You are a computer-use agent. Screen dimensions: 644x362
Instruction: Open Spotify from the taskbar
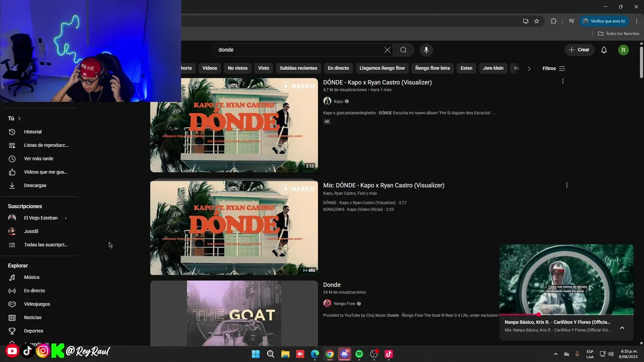click(x=359, y=354)
